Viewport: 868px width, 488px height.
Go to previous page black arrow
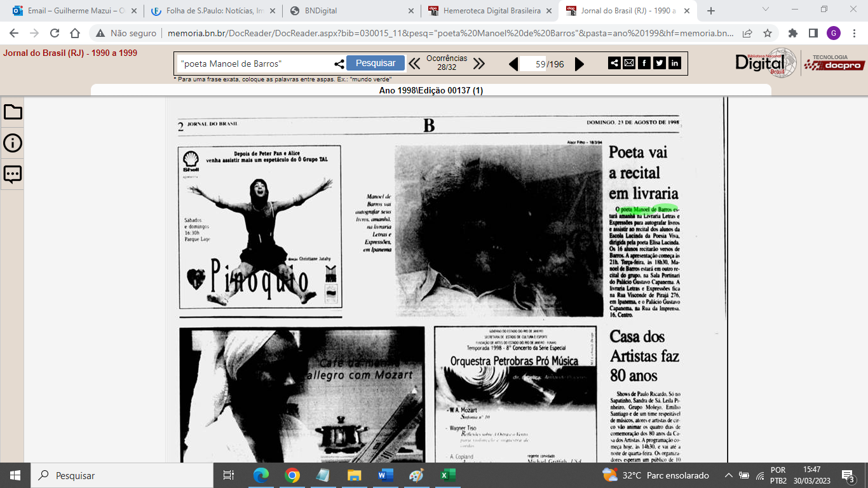click(x=513, y=64)
